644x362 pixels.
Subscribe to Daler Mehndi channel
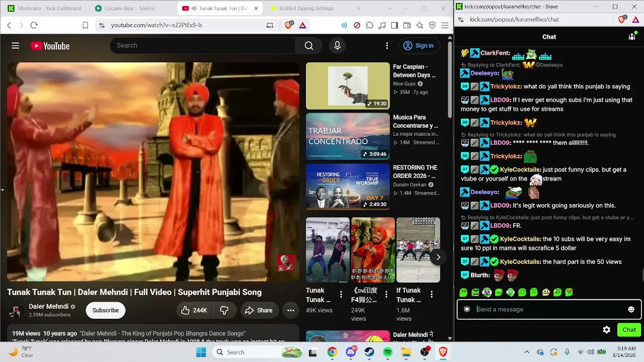(x=106, y=310)
